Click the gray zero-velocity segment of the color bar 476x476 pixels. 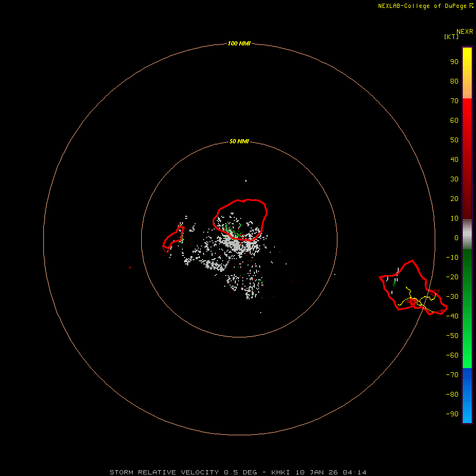[x=467, y=234]
